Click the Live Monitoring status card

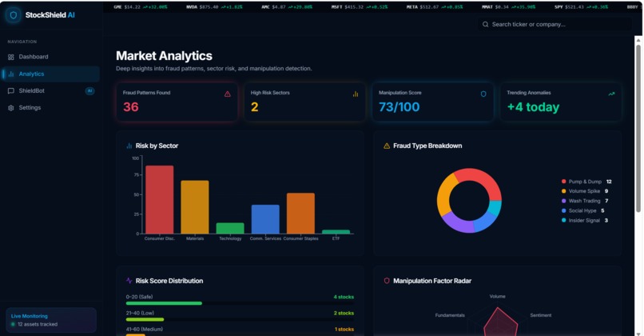[51, 320]
